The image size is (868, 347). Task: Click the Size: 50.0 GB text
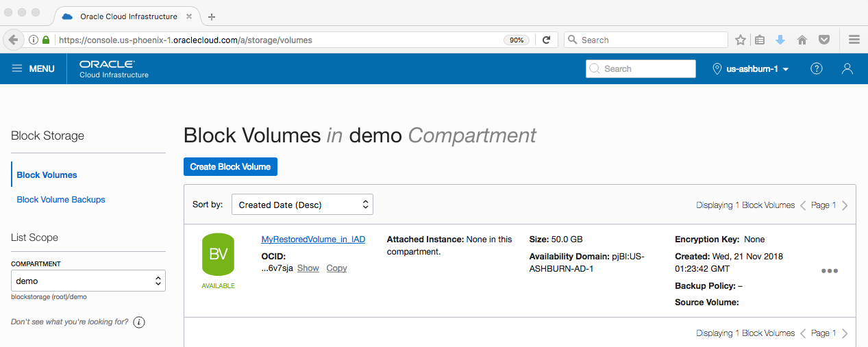point(556,240)
